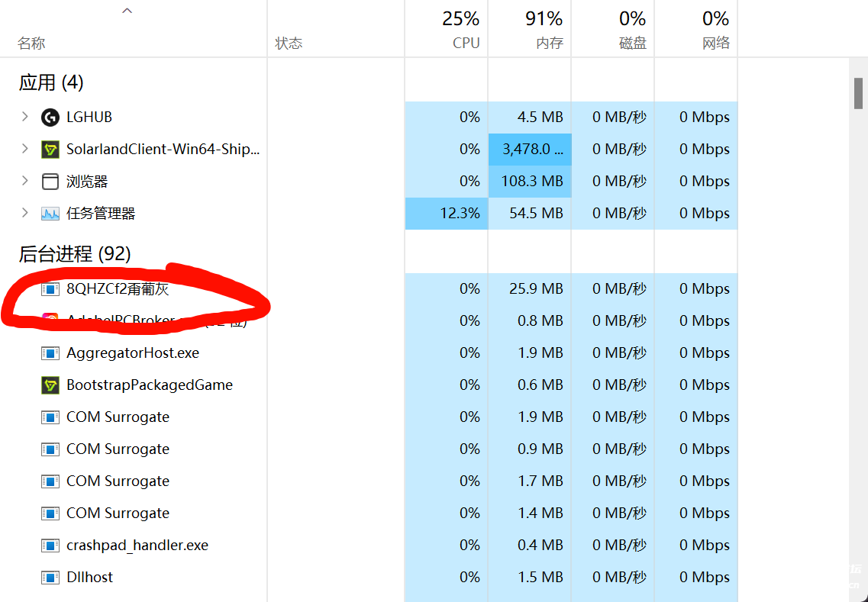Click the crashpad_handler.exe icon

coord(50,546)
